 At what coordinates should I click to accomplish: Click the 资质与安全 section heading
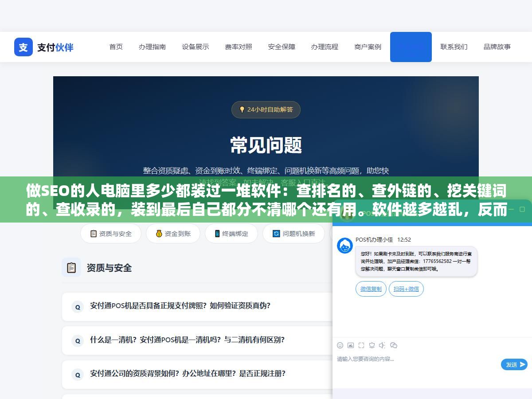(x=109, y=268)
